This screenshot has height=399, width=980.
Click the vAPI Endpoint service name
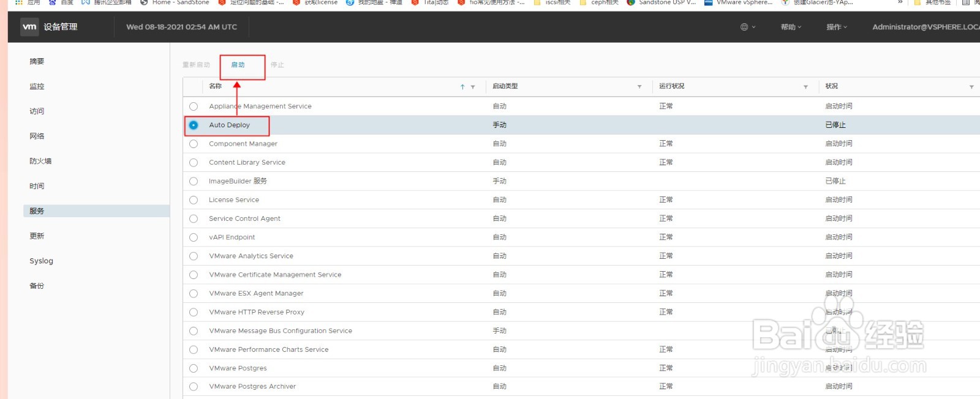tap(232, 237)
